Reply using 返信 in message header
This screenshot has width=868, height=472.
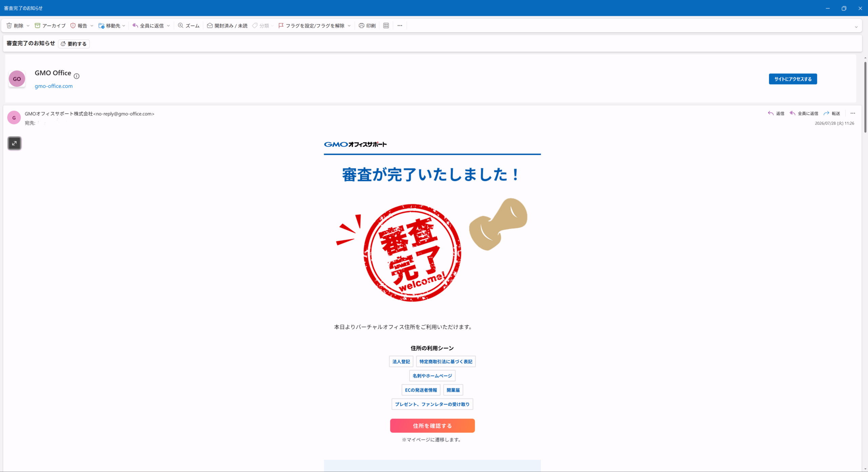coord(776,114)
